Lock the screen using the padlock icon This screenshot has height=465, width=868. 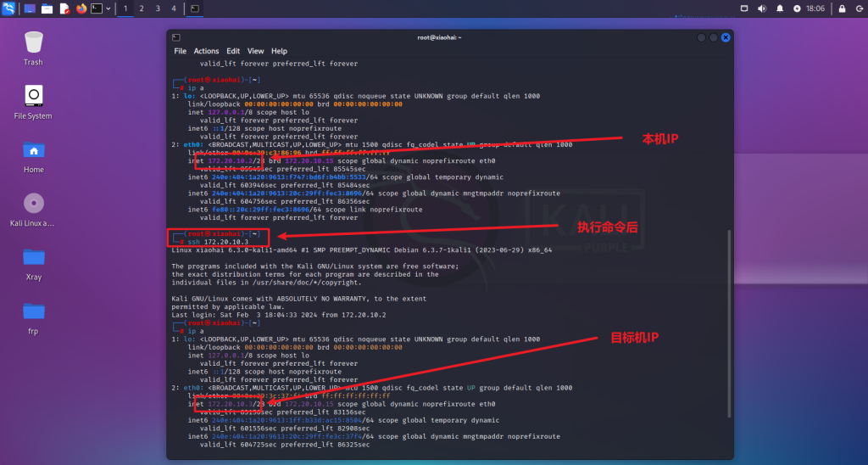coord(842,8)
